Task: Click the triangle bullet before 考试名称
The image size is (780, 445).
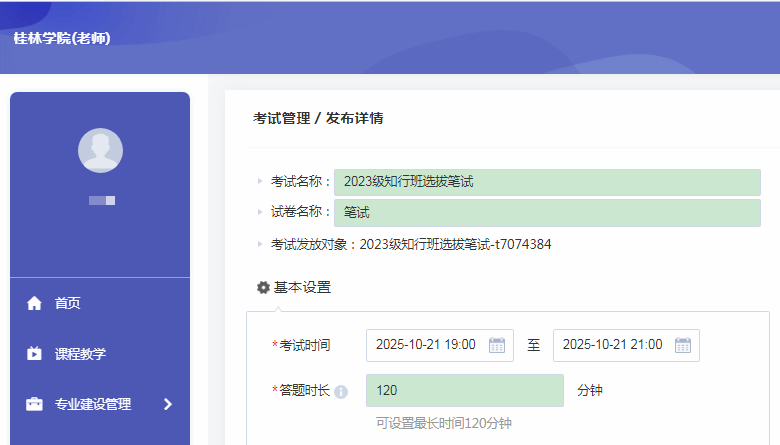Action: (x=261, y=182)
